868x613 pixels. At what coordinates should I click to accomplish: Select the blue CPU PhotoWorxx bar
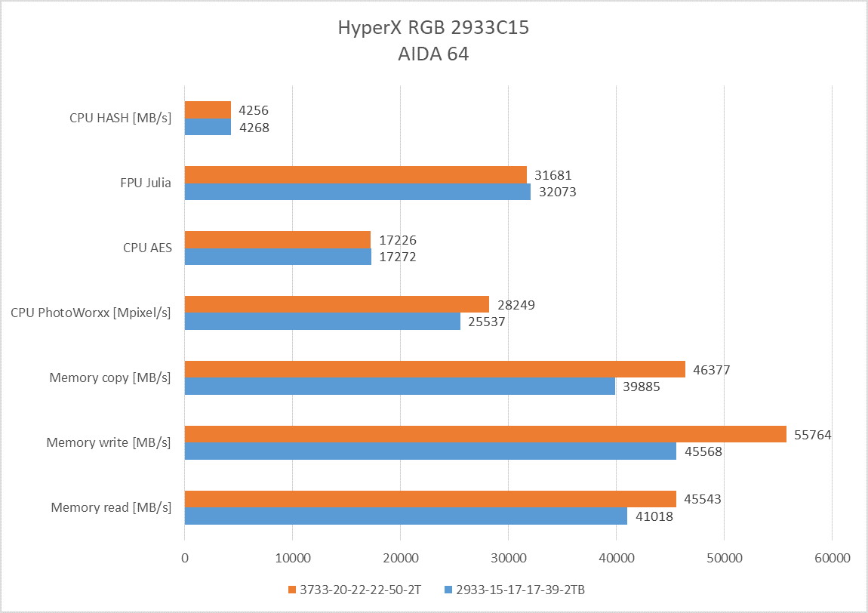click(322, 321)
